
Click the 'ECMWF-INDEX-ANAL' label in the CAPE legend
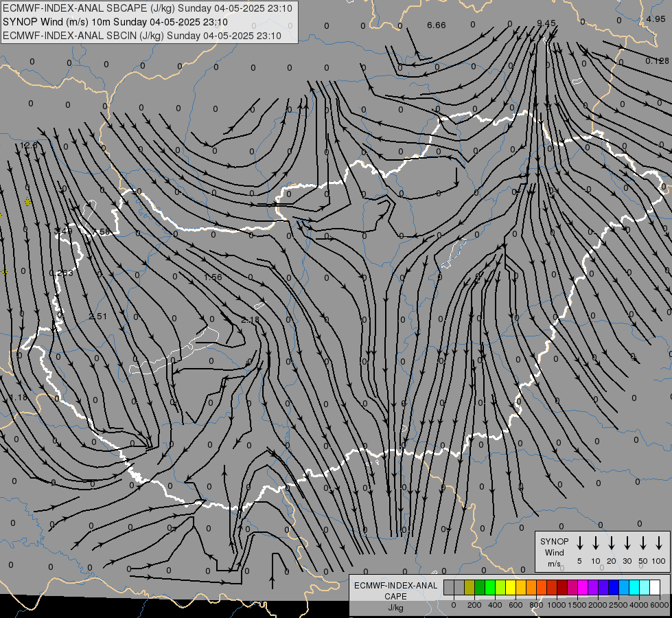click(395, 586)
